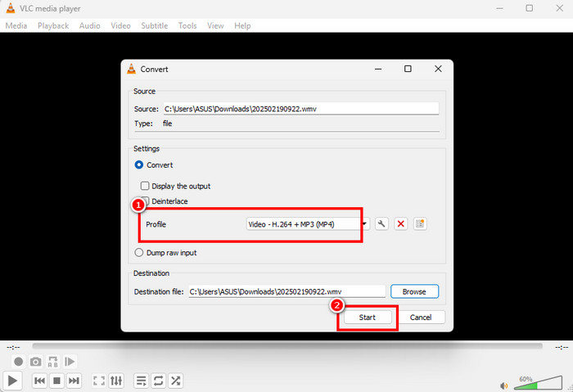573x392 pixels.
Task: Click remaining time label beside the seek bar
Action: click(562, 347)
